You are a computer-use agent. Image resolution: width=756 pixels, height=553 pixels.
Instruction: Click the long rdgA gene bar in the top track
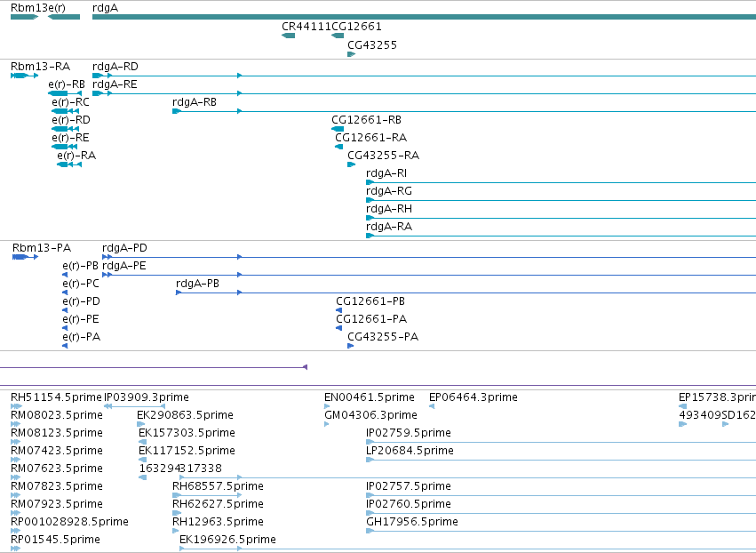point(424,17)
